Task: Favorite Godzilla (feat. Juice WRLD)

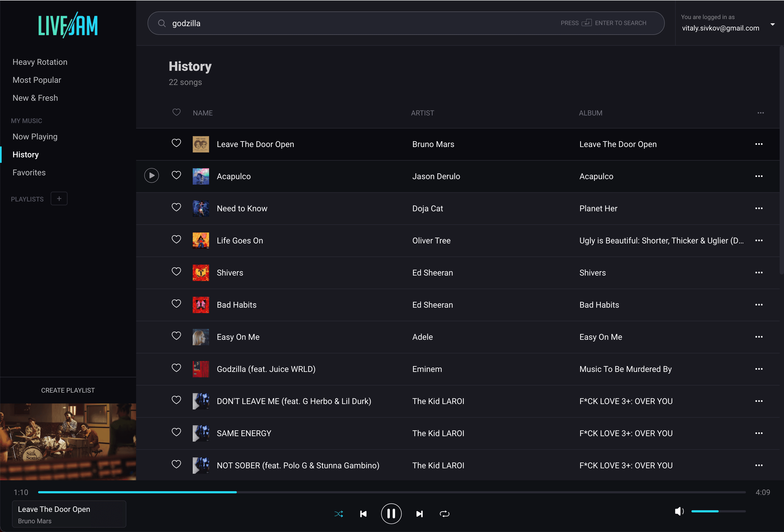Action: coord(176,368)
